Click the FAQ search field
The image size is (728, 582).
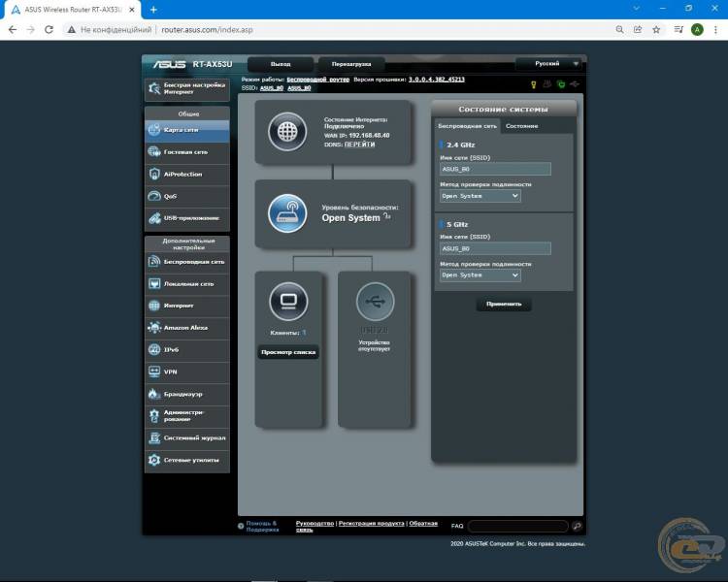[518, 526]
